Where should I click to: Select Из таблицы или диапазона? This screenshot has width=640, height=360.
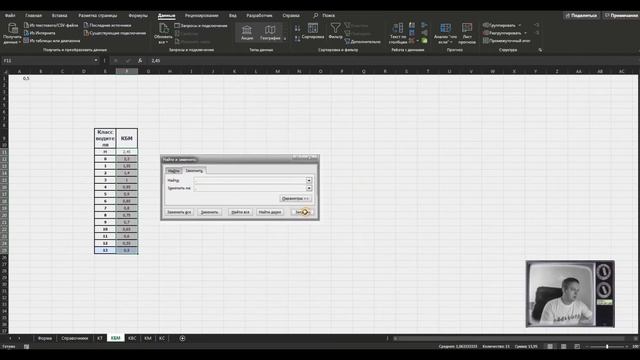[52, 41]
